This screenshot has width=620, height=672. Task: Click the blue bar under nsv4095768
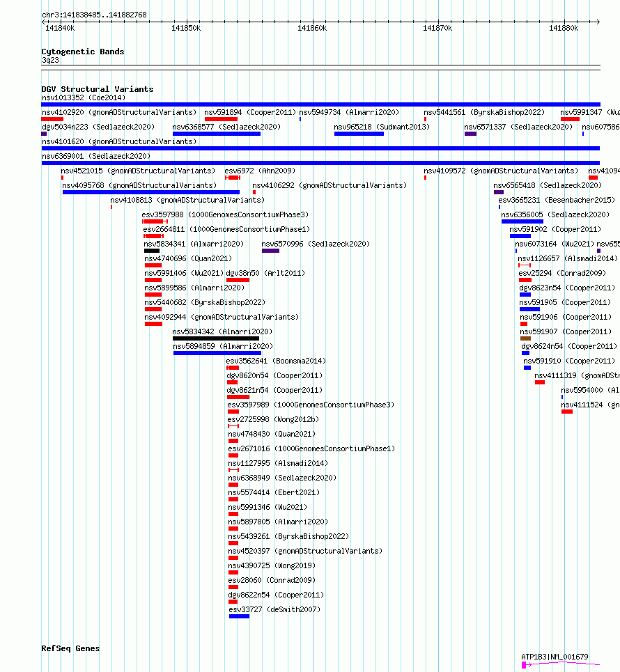[x=151, y=192]
